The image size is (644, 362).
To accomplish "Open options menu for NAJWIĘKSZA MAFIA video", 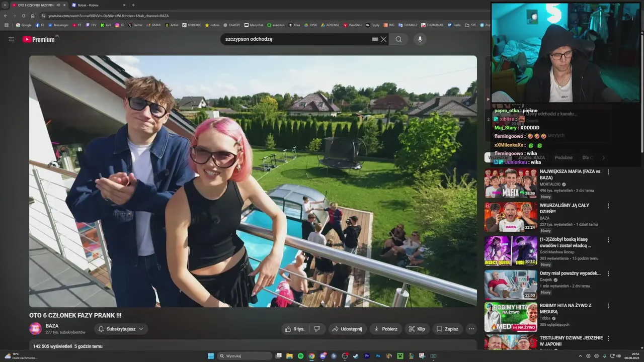I will [x=608, y=172].
